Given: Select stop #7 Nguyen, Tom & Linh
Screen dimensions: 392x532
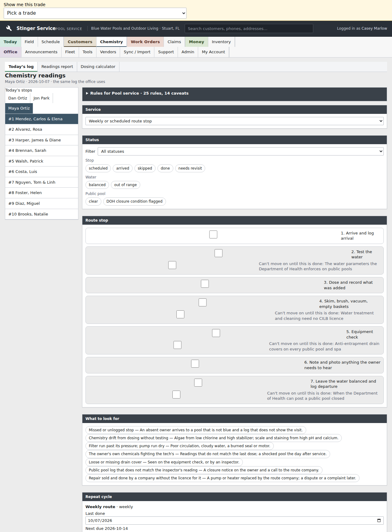Looking at the screenshot, I should [x=42, y=182].
